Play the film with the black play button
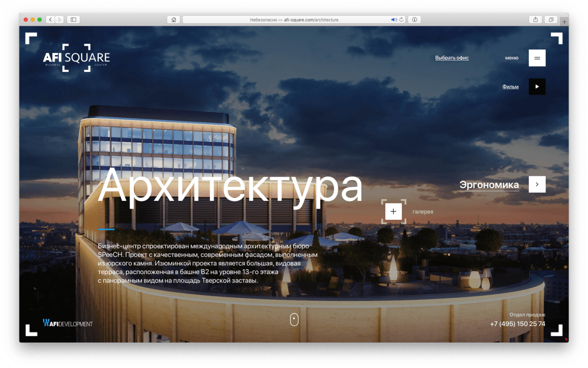This screenshot has width=588, height=368. (x=537, y=87)
